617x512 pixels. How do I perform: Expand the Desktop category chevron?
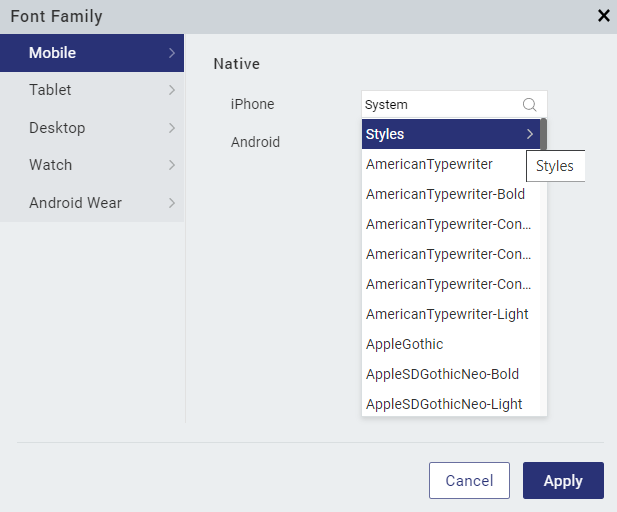pos(172,128)
